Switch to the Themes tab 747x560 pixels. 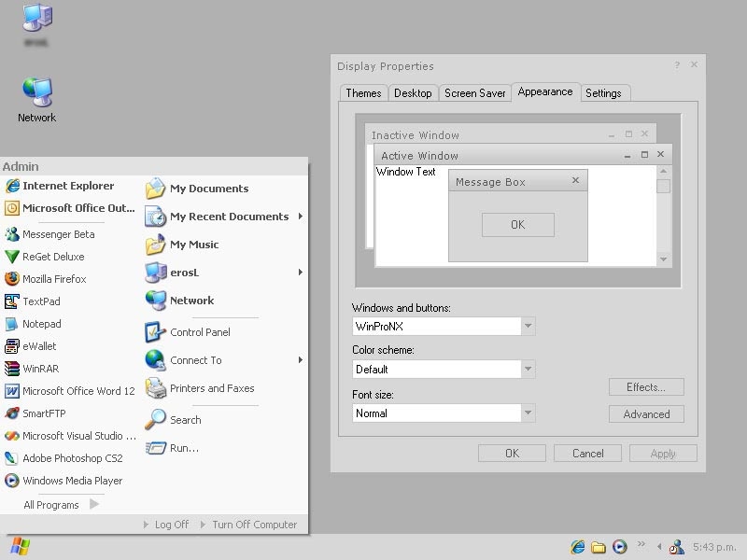click(x=363, y=92)
